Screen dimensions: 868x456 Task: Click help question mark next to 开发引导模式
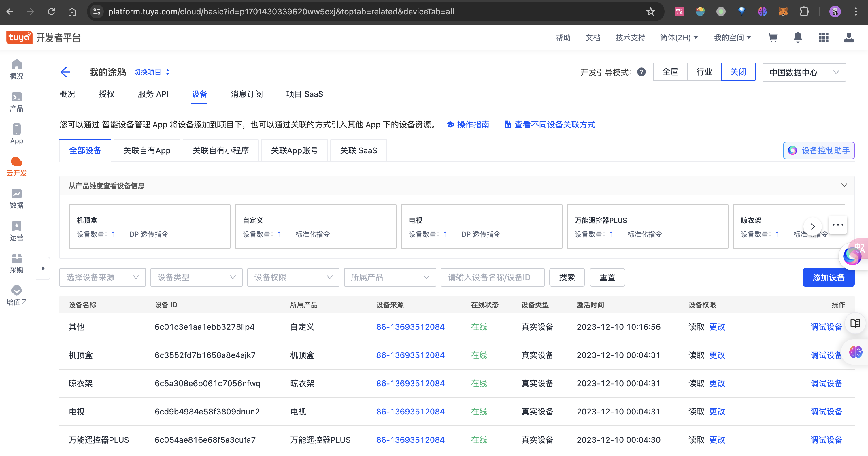(641, 72)
